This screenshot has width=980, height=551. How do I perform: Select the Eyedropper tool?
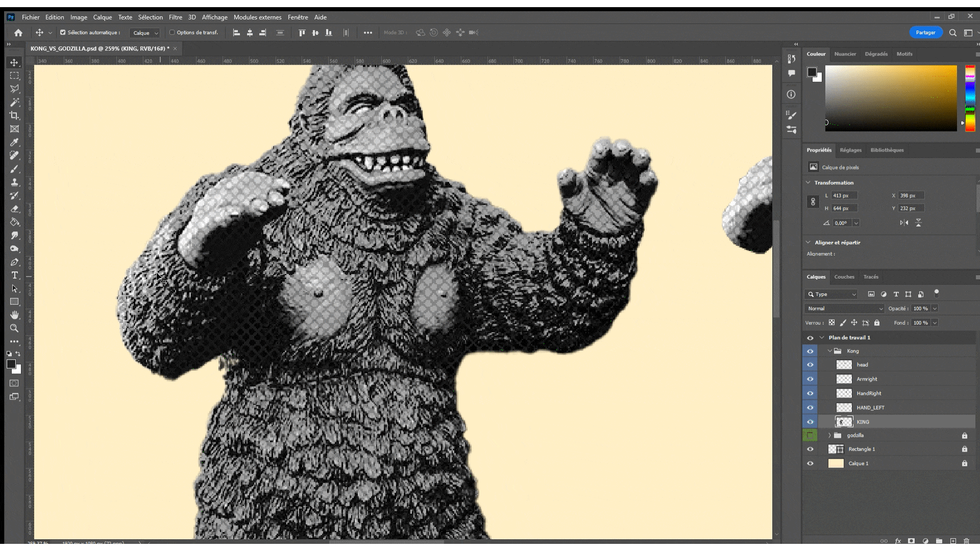[x=14, y=142]
